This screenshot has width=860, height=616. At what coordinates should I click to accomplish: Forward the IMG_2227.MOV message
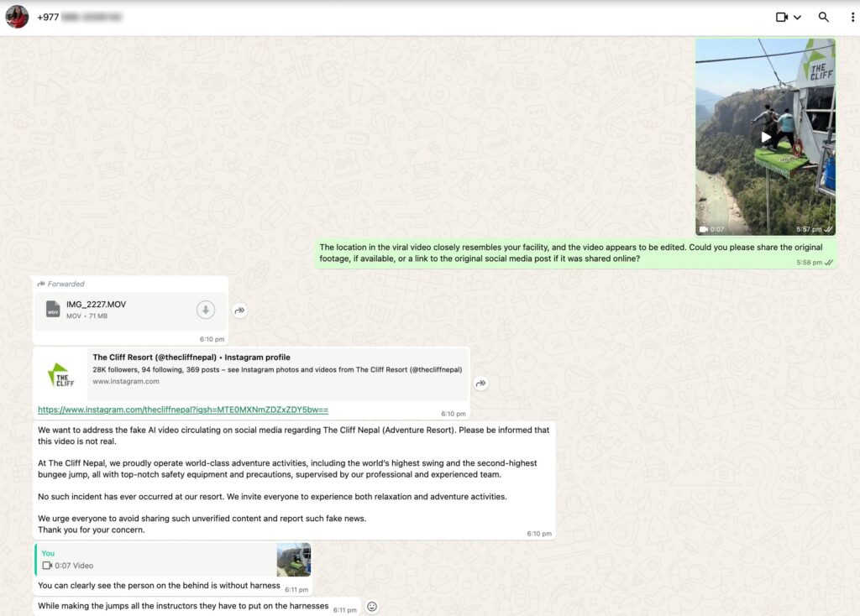click(x=239, y=311)
